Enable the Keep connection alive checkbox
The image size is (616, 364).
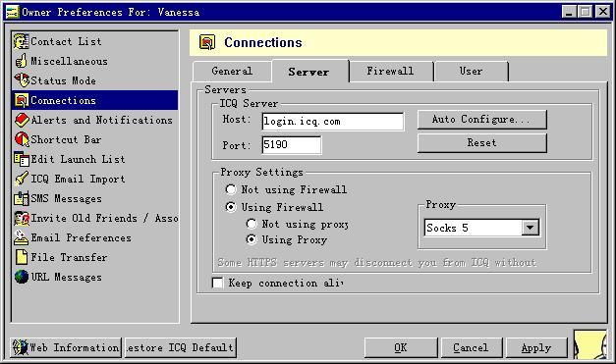pos(217,283)
